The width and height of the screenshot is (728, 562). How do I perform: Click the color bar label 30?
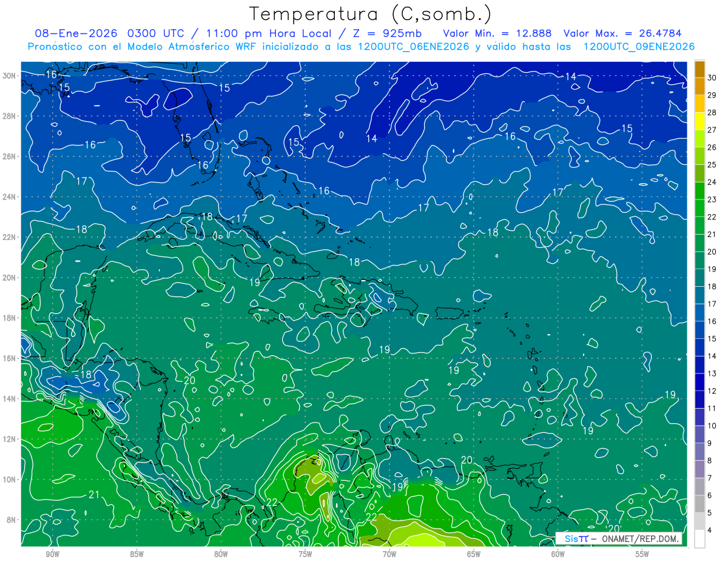coord(712,78)
